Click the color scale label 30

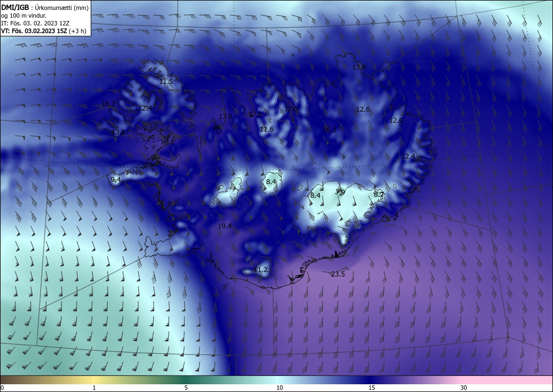(464, 388)
